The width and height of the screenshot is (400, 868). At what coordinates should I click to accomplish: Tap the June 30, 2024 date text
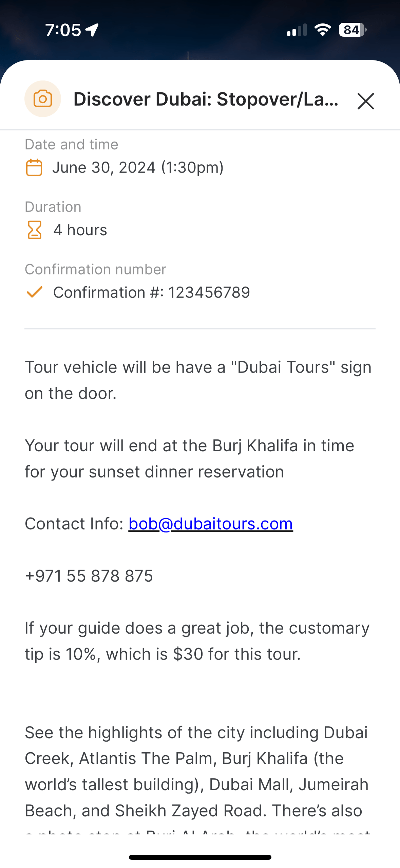(x=138, y=167)
